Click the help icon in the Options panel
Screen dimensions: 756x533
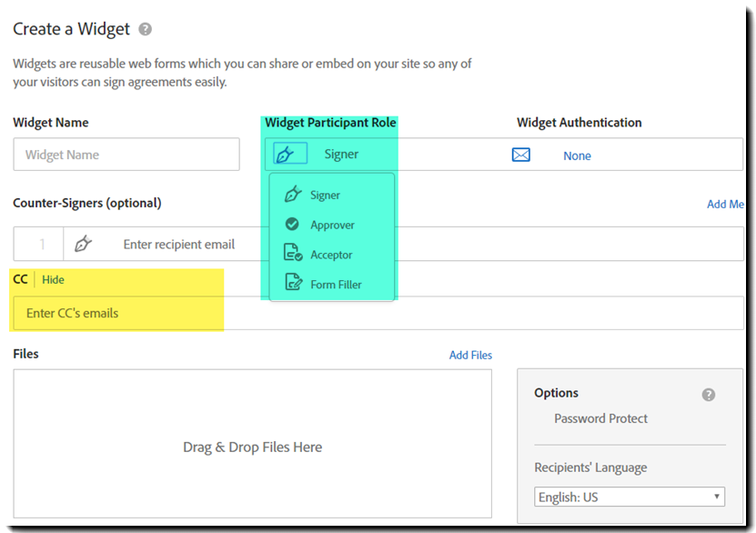708,393
